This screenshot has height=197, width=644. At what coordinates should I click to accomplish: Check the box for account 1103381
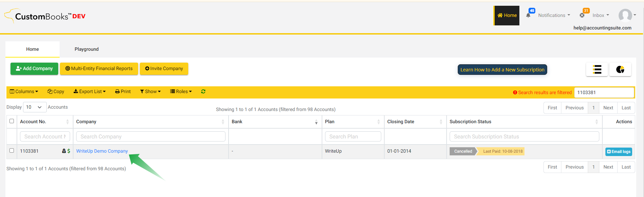click(12, 151)
